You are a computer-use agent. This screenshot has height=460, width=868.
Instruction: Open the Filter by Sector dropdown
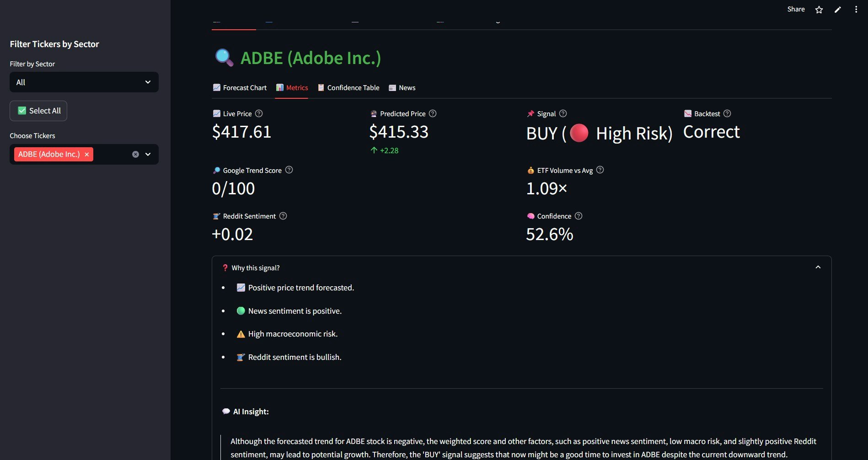(84, 82)
